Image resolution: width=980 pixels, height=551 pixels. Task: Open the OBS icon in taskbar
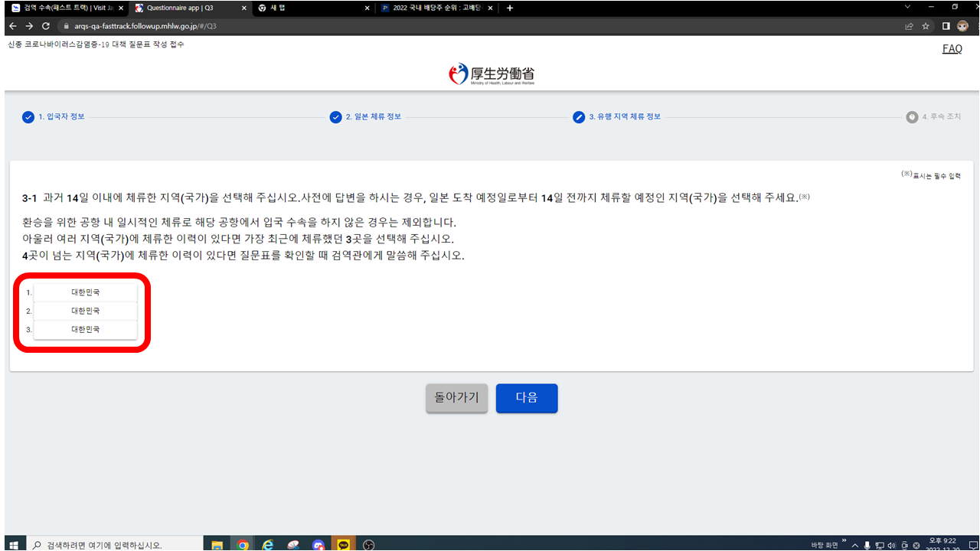pyautogui.click(x=369, y=545)
